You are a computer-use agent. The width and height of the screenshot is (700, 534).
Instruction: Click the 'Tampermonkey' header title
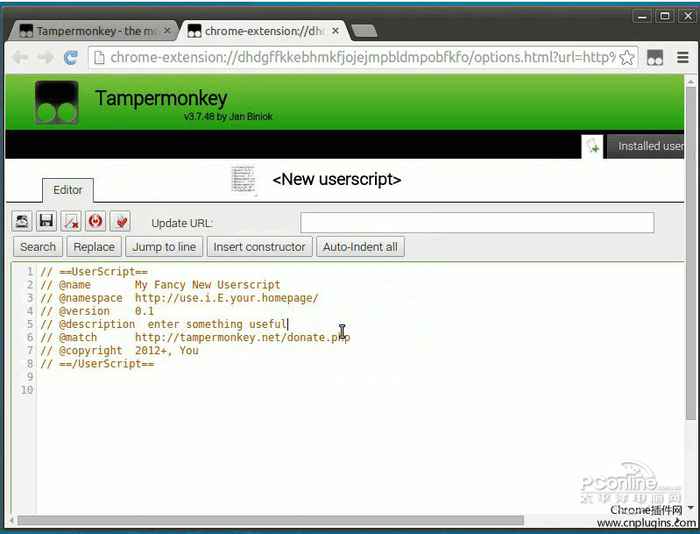pos(161,98)
